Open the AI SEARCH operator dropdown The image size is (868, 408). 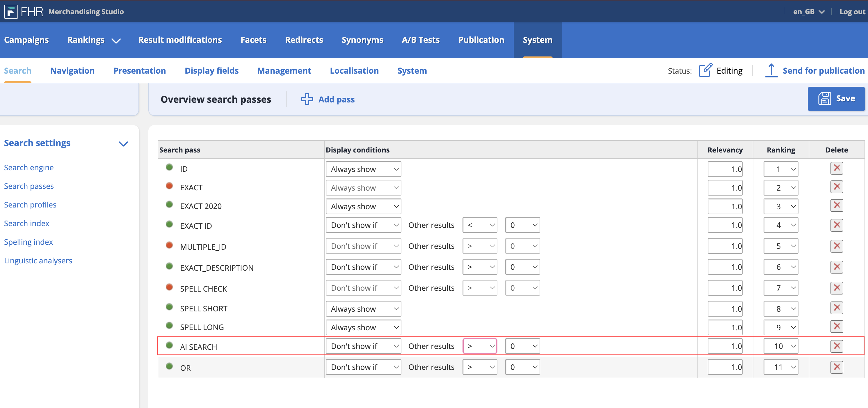click(x=479, y=346)
